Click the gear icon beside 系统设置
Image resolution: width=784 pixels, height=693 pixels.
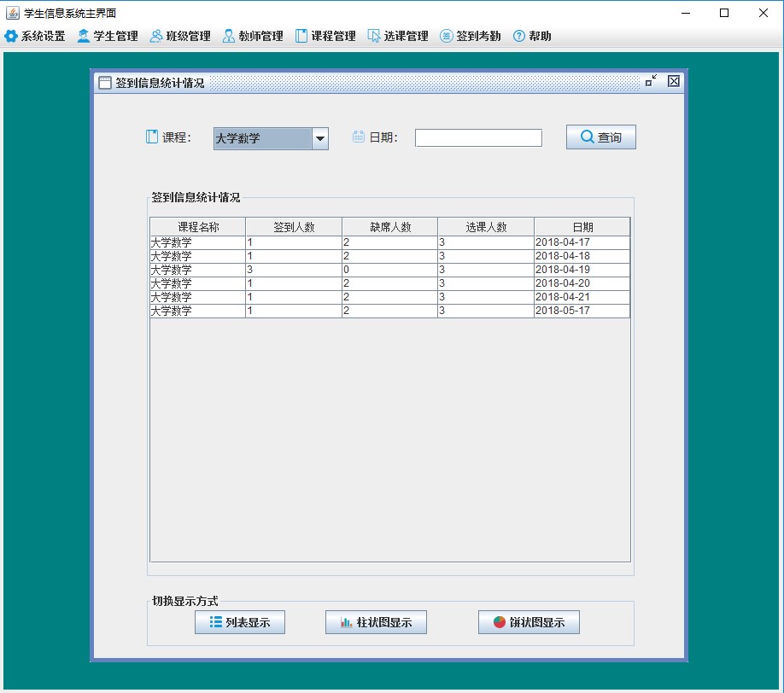[x=11, y=36]
